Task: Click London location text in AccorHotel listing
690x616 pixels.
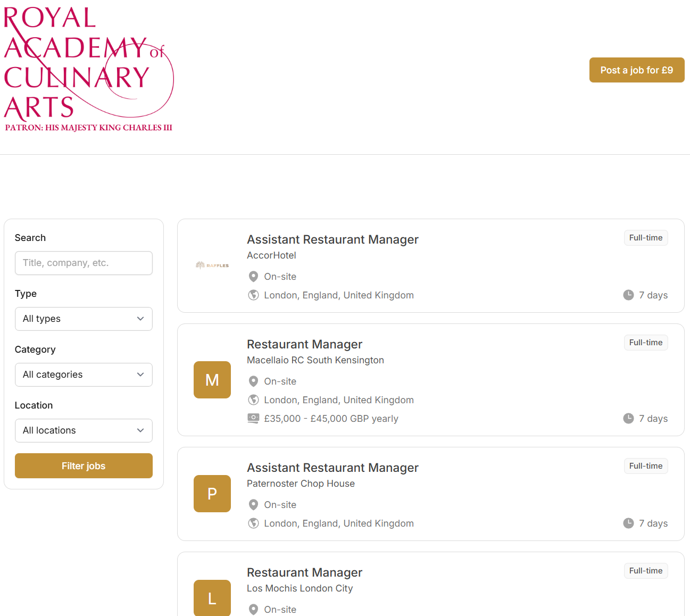Action: pyautogui.click(x=339, y=295)
